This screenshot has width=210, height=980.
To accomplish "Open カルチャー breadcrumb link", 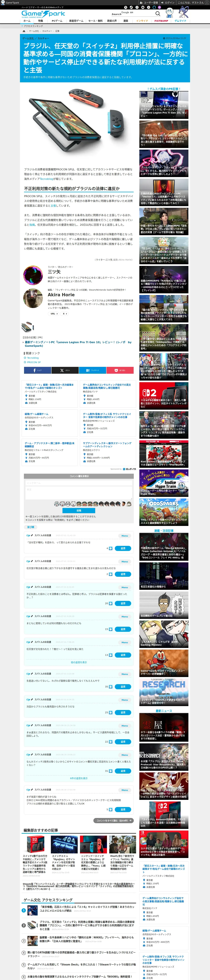I will [47, 31].
